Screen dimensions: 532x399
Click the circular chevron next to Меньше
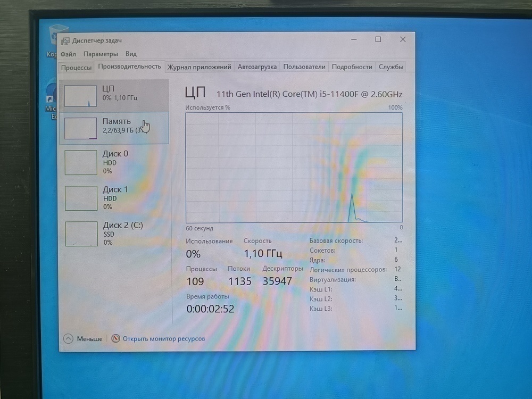pos(69,338)
